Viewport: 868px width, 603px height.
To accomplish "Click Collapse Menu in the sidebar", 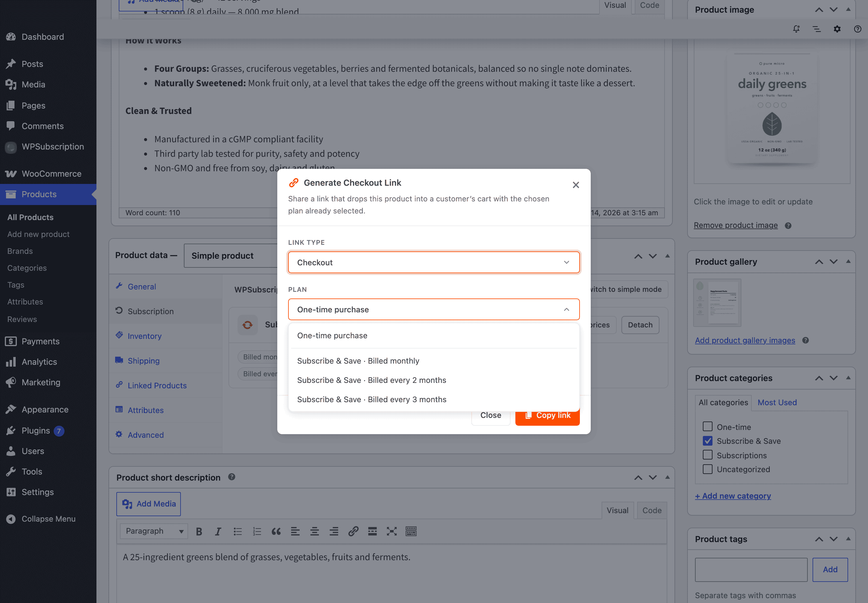I will tap(48, 519).
